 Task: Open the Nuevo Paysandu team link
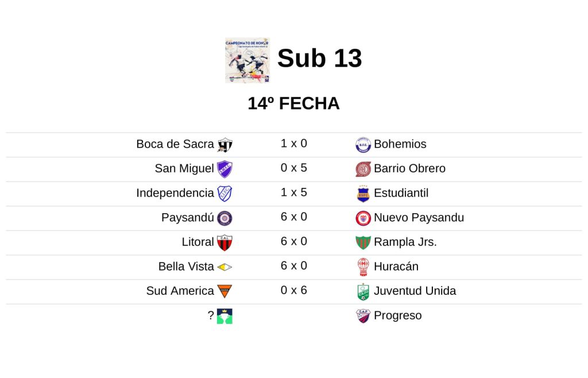[419, 218]
